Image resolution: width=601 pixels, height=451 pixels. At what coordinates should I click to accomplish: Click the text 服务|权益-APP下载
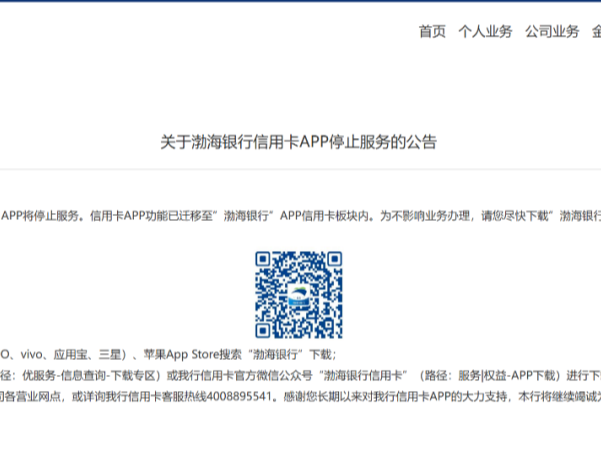[507, 376]
